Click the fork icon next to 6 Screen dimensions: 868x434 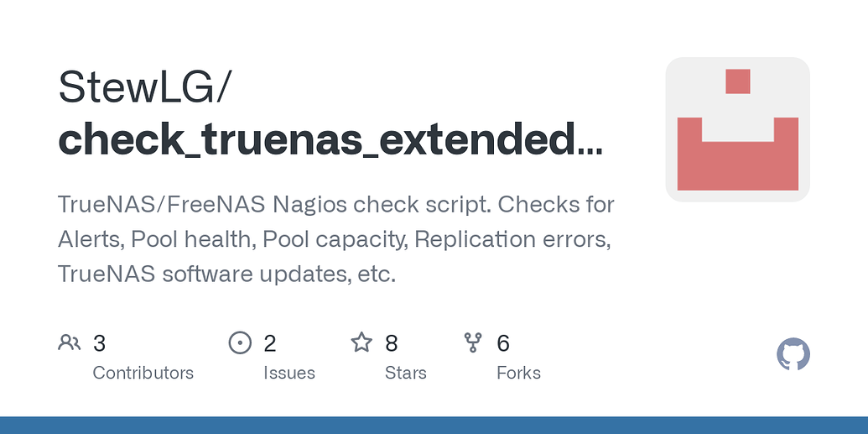click(x=473, y=343)
